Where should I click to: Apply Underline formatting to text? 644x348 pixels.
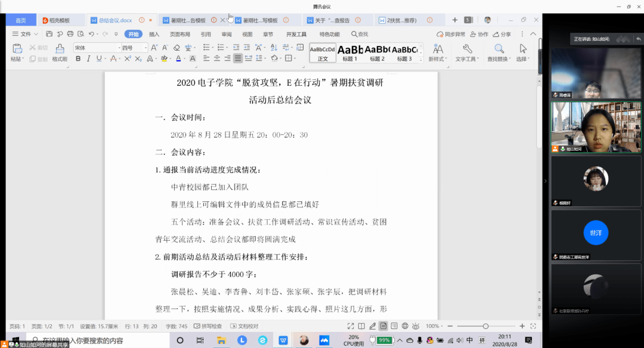pos(99,58)
